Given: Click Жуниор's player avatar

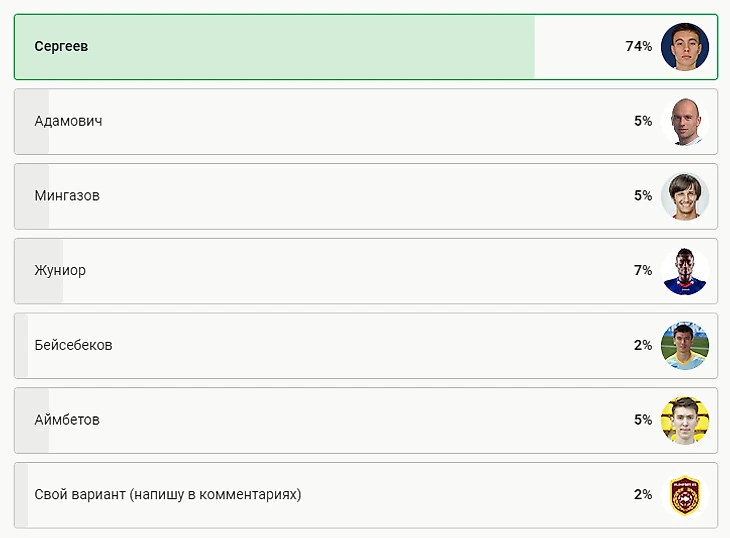Looking at the screenshot, I should click(x=685, y=271).
